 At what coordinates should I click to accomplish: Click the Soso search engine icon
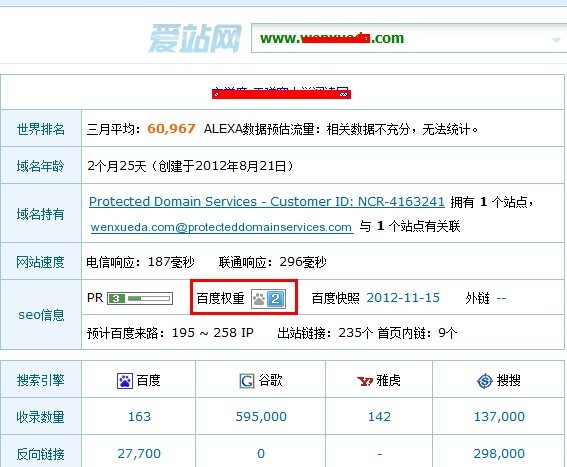tap(485, 381)
